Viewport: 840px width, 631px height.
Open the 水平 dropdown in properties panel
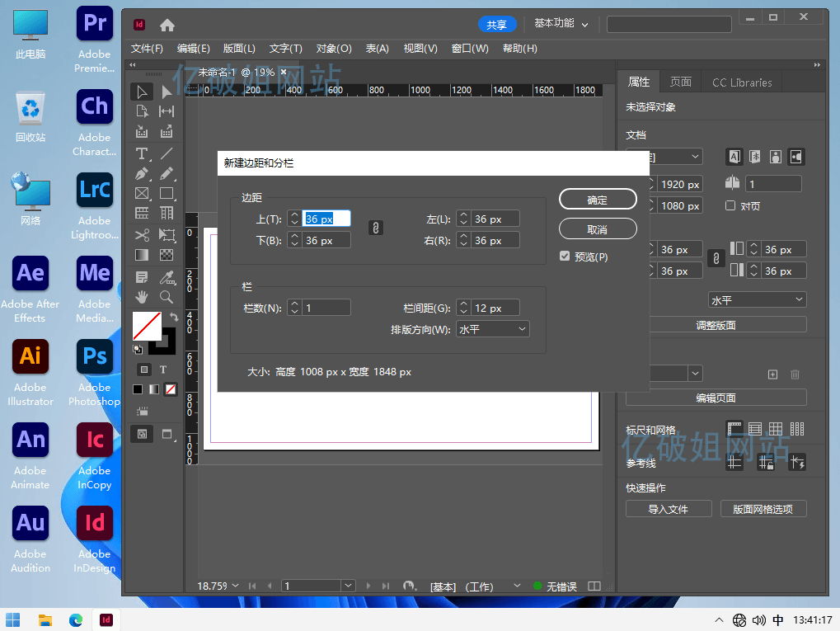pyautogui.click(x=757, y=299)
